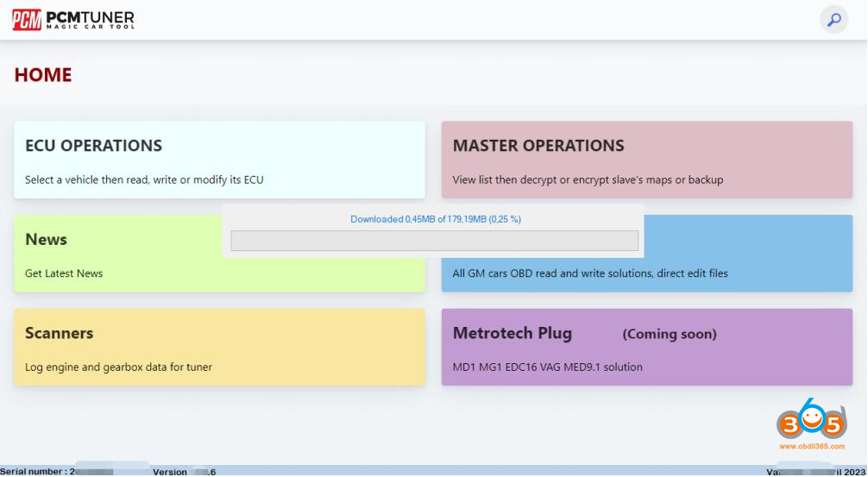Select the Metrotech Plug tile

[x=646, y=347]
